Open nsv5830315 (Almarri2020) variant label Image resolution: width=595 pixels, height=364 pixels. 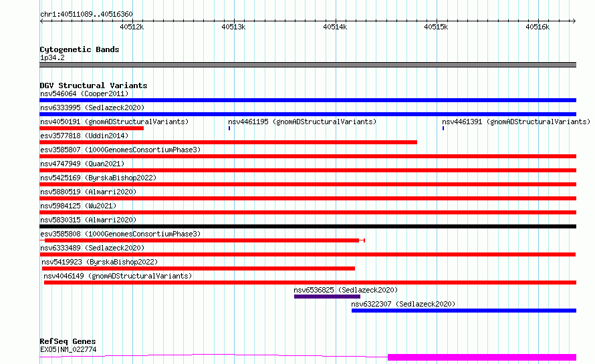[88, 220]
